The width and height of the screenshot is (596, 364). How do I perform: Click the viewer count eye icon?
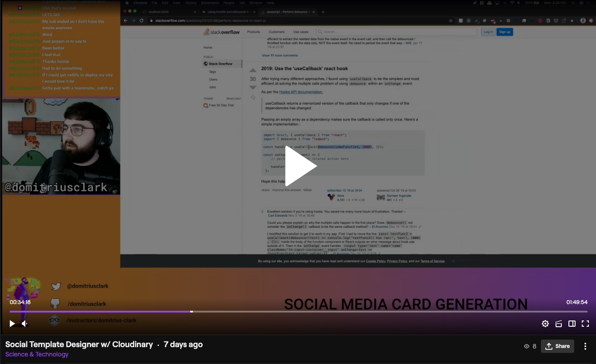pos(527,346)
